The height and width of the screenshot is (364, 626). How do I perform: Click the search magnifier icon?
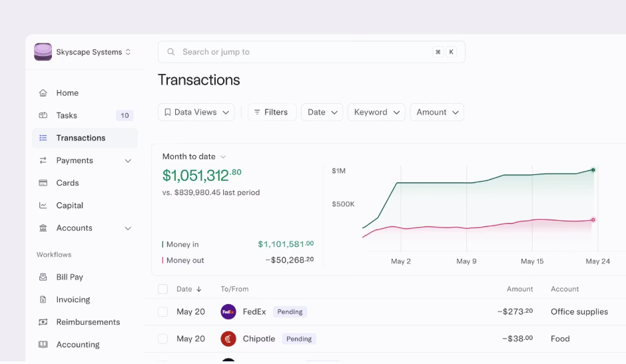(171, 52)
